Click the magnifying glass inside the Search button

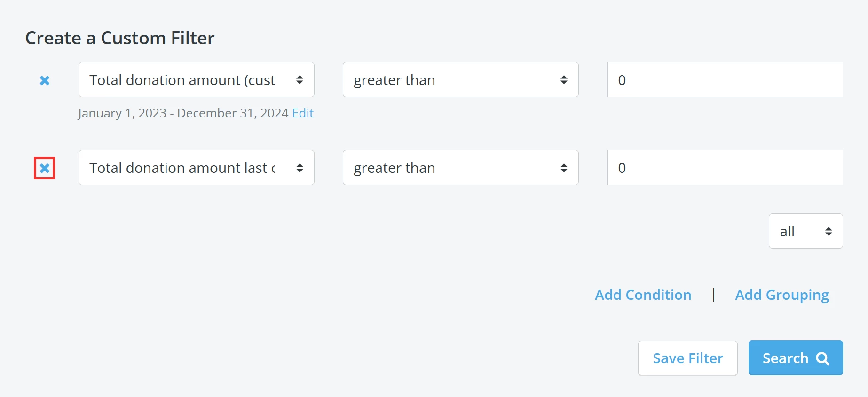[824, 358]
